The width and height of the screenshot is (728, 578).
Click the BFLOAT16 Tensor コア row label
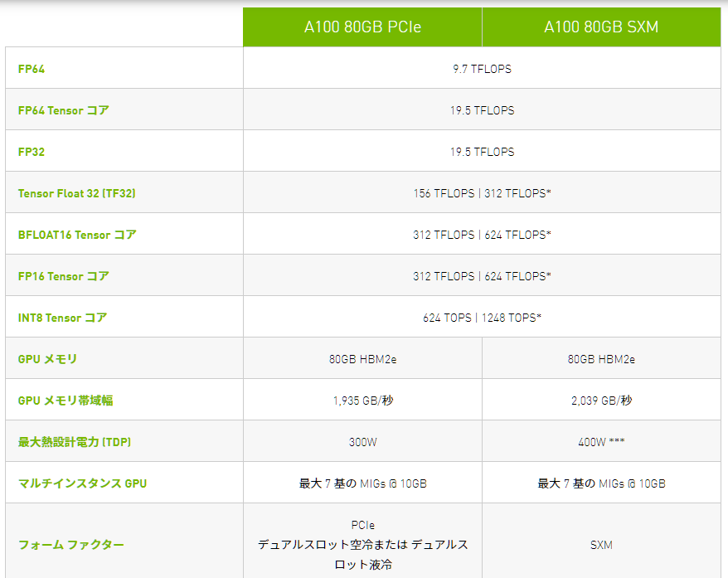(x=77, y=235)
